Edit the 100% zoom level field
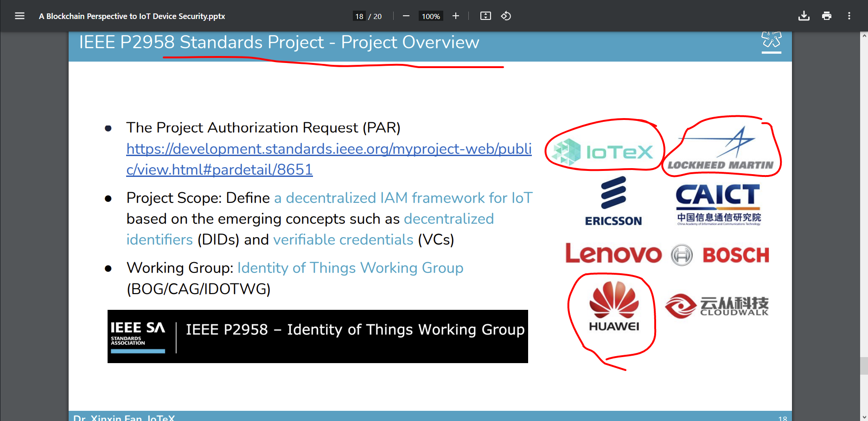Screen dimensions: 868x421 tap(431, 16)
